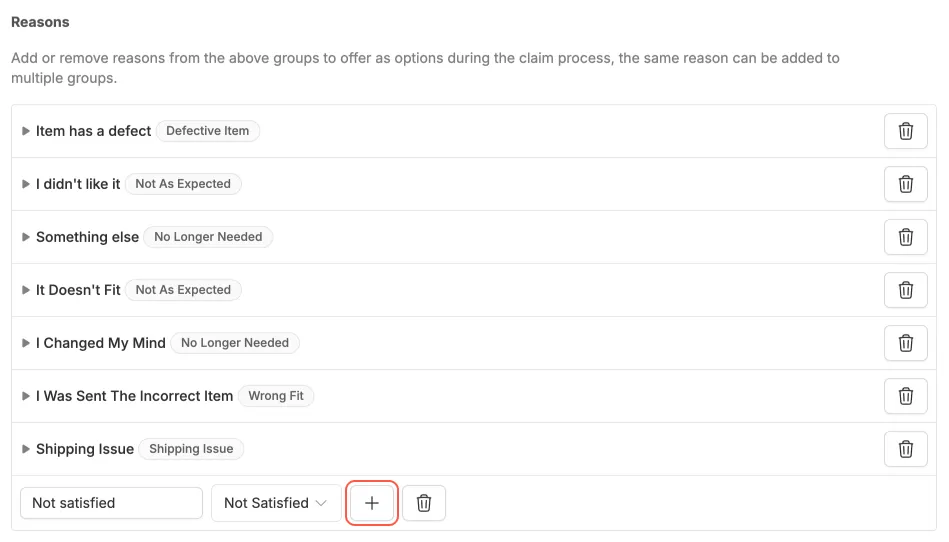Delete the 'I Changed My Mind' reason
Viewport: 949px width, 542px height.
coord(905,343)
